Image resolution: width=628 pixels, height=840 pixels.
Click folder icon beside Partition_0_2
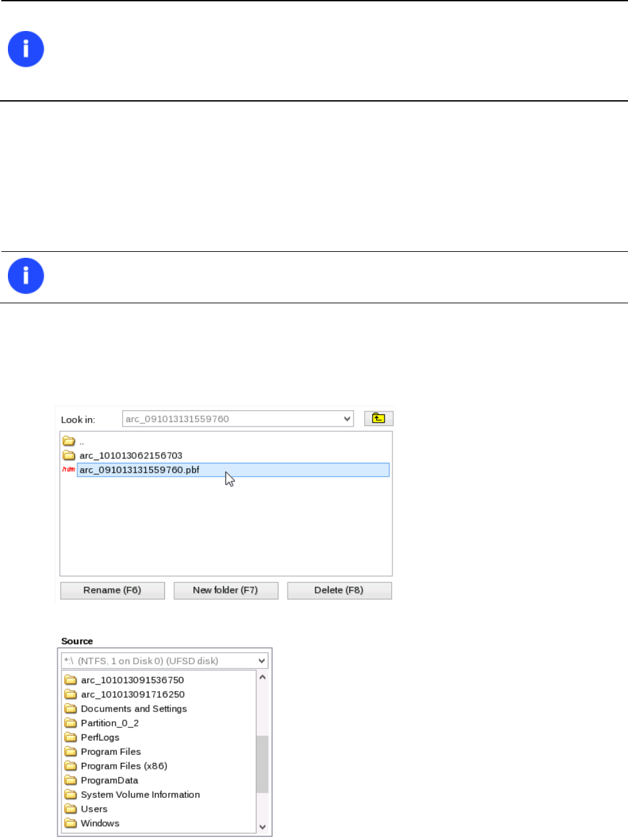(x=71, y=723)
